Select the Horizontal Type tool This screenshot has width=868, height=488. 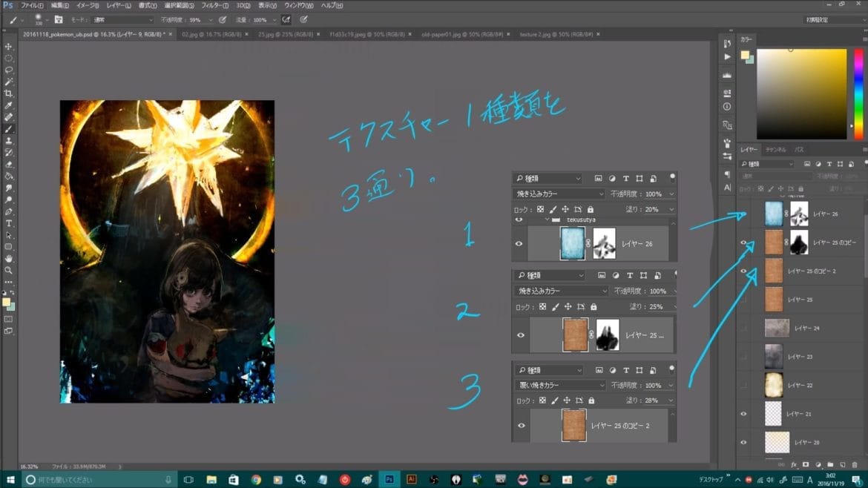tap(9, 224)
